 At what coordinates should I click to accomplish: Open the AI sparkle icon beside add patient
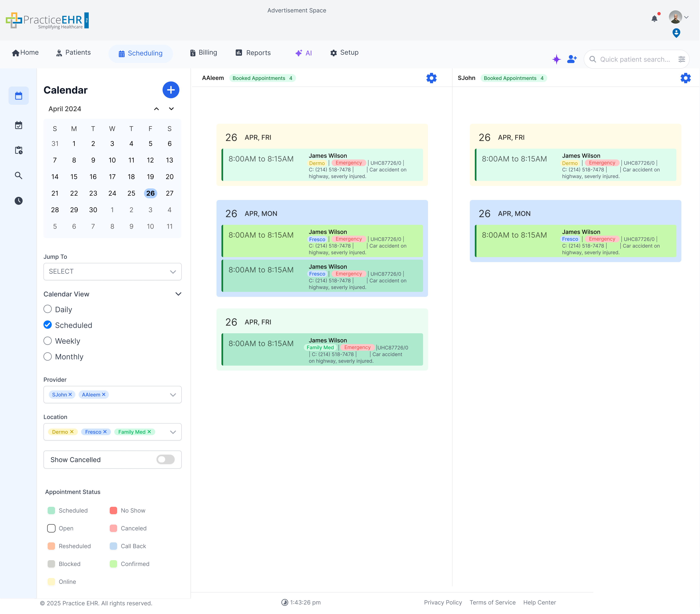pos(557,59)
